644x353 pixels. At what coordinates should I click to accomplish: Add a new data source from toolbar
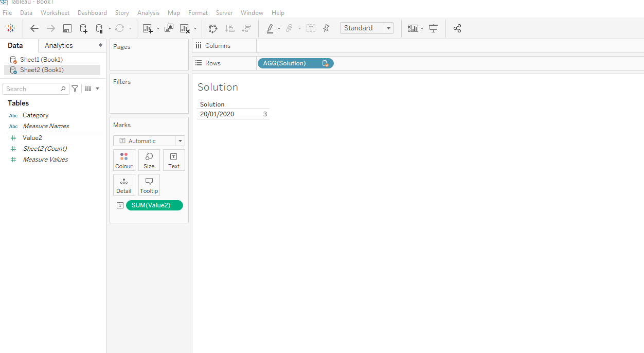point(83,28)
